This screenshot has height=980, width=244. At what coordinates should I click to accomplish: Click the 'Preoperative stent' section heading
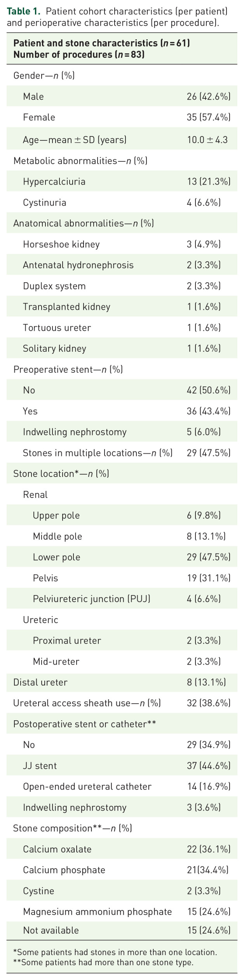click(x=68, y=369)
